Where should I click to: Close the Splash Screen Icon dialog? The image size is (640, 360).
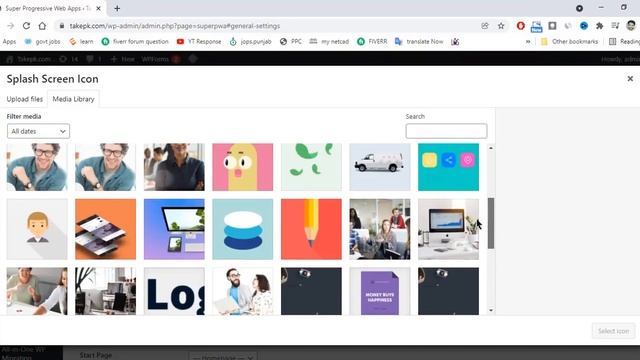[630, 78]
